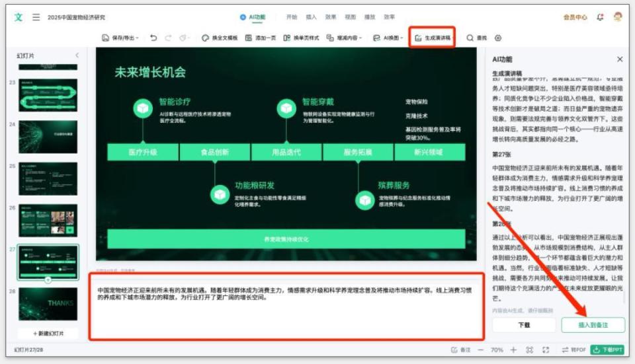Image resolution: width=635 pixels, height=364 pixels.
Task: Select slide 26 thumbnail
Action: coord(48,221)
